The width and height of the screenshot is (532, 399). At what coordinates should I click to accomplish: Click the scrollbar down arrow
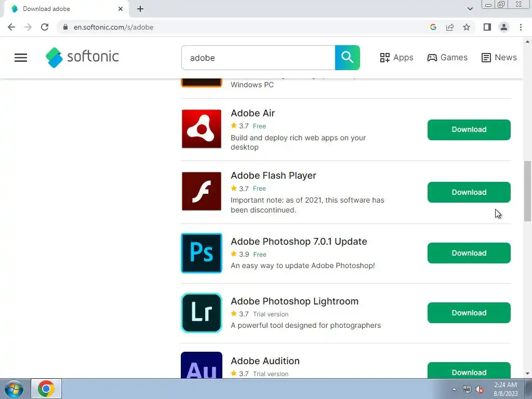(x=528, y=374)
